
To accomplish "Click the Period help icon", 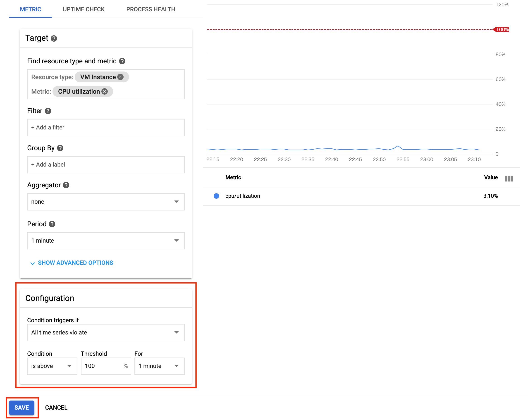I will point(52,224).
